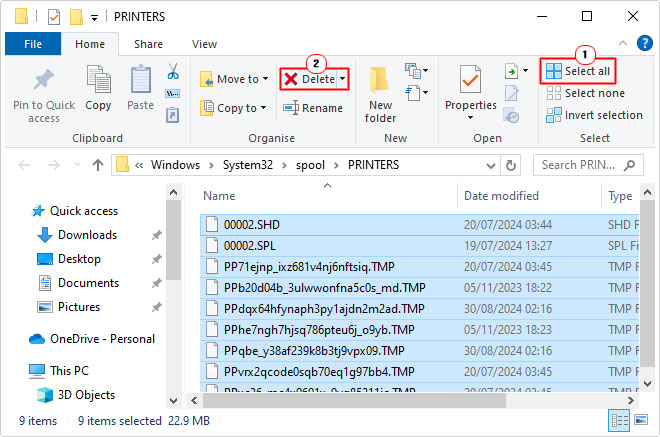This screenshot has height=437, width=660.
Task: Click System32 in the address breadcrumb
Action: tap(248, 165)
